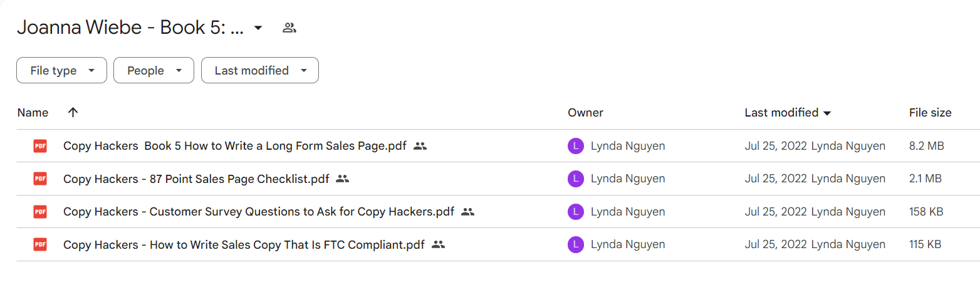Click the PDF icon for 87 Point Sales Page Checklist
Image resolution: width=980 pixels, height=297 pixels.
pos(40,179)
